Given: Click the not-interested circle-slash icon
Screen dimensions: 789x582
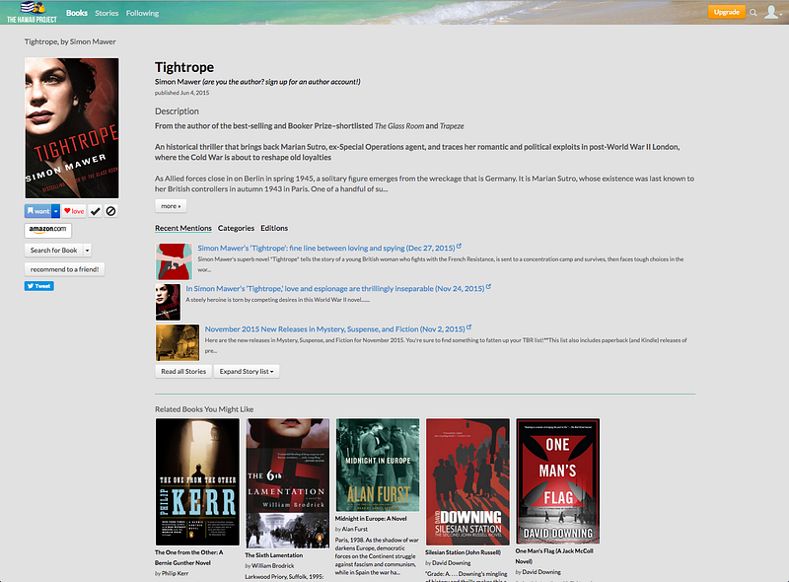Looking at the screenshot, I should click(111, 211).
